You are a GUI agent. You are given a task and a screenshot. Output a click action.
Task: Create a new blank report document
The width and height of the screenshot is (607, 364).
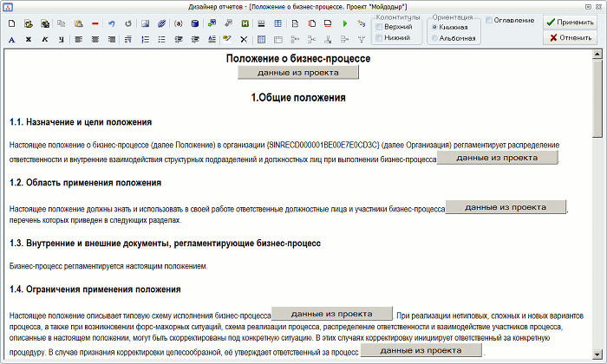click(11, 23)
